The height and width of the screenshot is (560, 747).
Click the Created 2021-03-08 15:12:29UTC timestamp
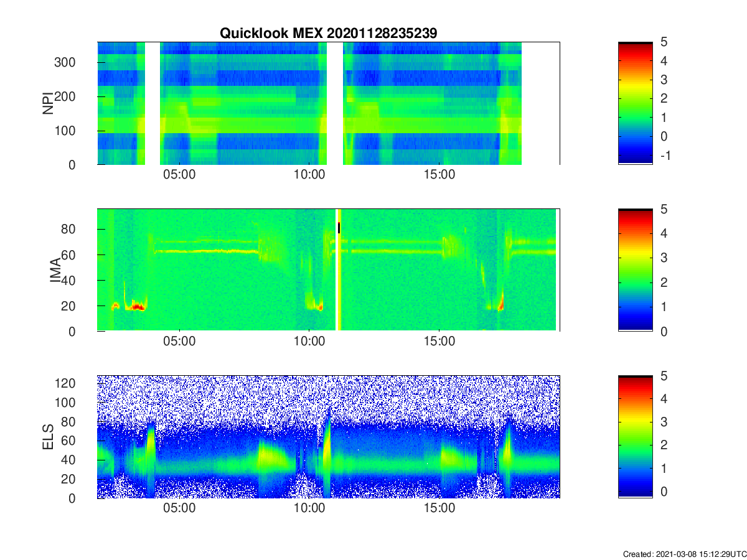685,554
